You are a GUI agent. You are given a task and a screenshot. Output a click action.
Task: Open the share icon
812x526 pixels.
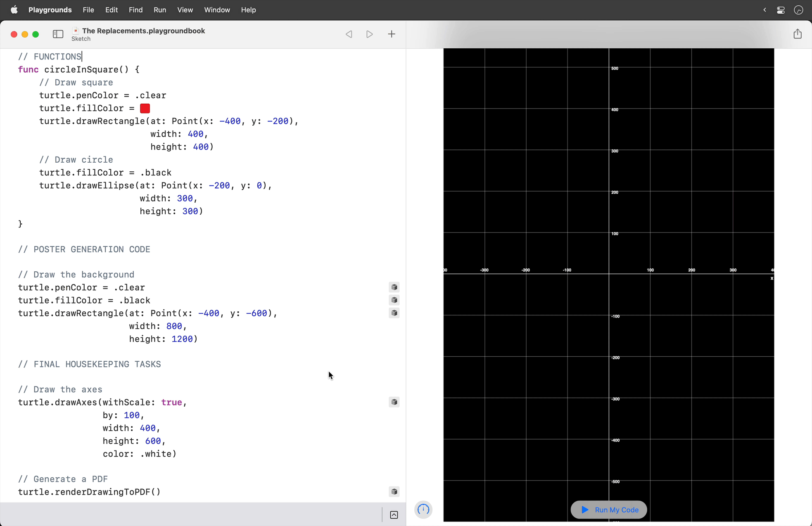point(798,34)
